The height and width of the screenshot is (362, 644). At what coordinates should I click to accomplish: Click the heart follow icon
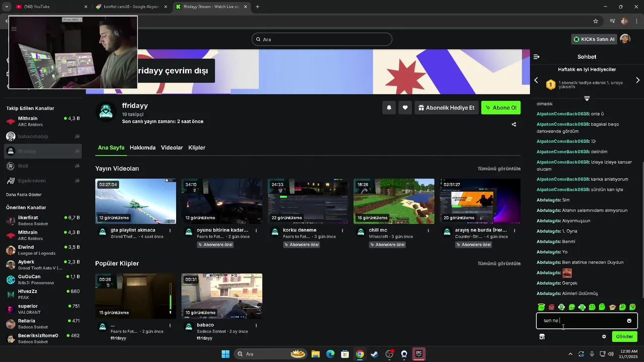[405, 108]
